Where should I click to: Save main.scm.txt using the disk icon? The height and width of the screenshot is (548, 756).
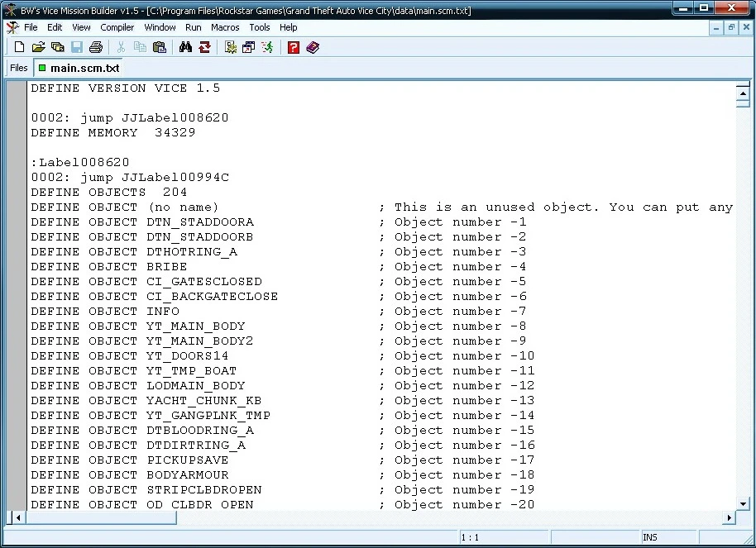[77, 47]
